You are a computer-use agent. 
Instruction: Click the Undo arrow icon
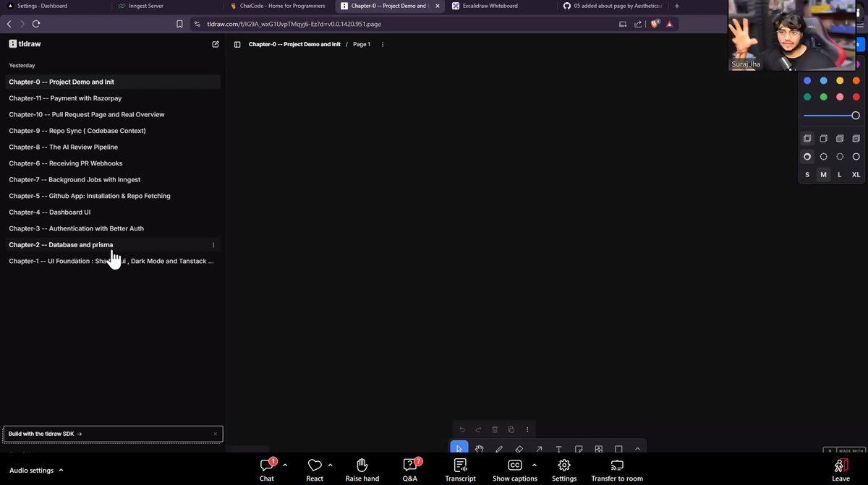pos(462,429)
